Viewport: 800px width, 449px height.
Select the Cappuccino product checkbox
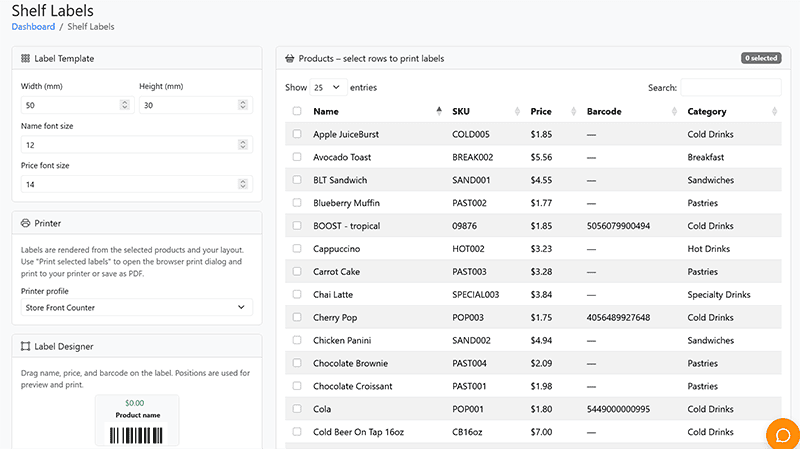pos(297,248)
